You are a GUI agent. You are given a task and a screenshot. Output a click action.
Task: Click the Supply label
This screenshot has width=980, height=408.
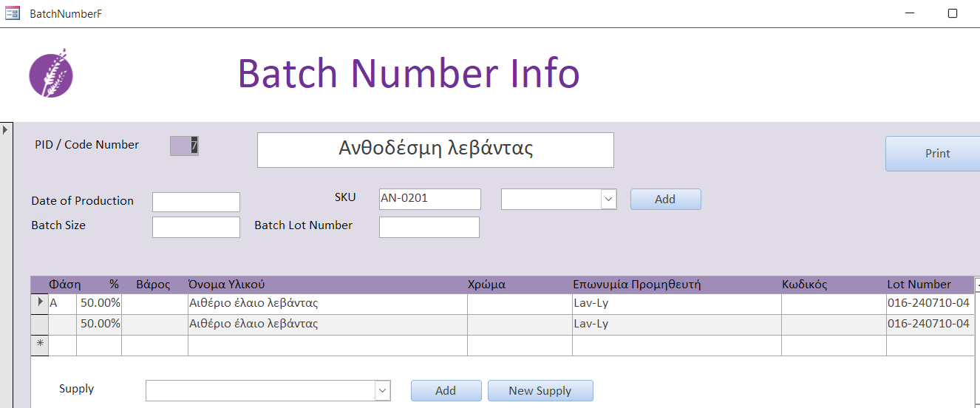point(77,389)
